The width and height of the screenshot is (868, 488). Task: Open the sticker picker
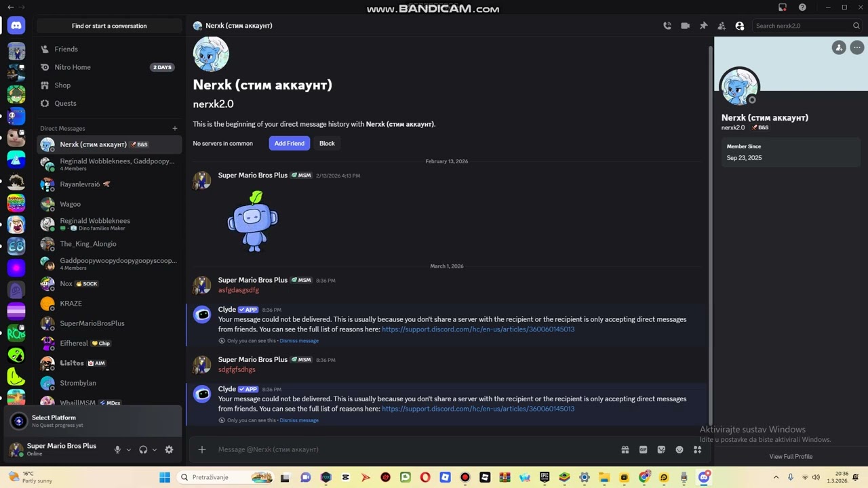pyautogui.click(x=661, y=449)
